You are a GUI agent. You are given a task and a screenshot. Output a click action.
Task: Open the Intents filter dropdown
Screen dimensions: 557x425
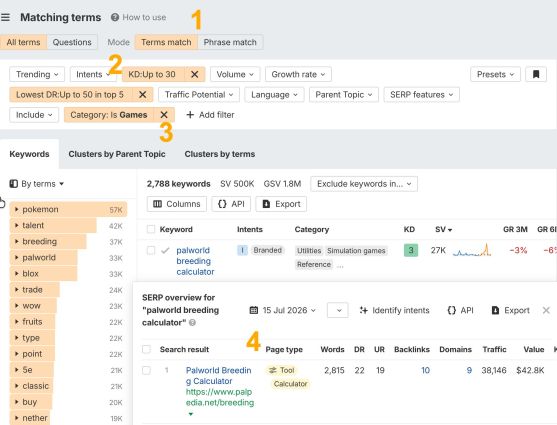[x=92, y=74]
